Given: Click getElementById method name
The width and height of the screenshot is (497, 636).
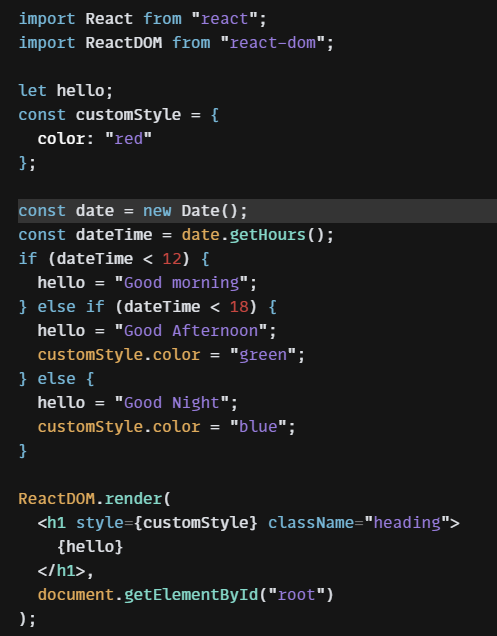Looking at the screenshot, I should 191,595.
